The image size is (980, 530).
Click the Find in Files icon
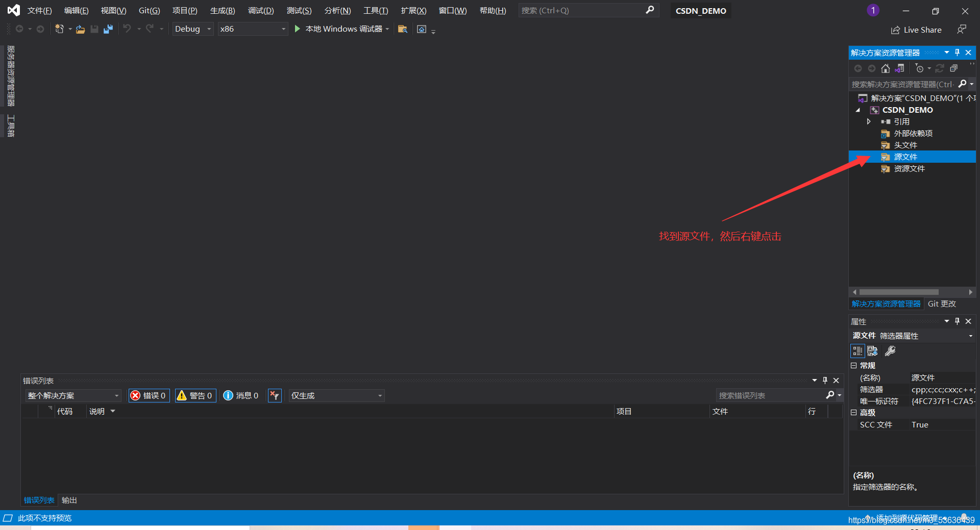pos(403,29)
